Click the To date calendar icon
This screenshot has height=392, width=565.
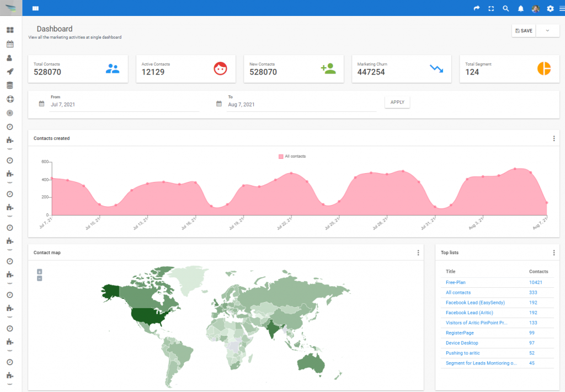(x=218, y=104)
